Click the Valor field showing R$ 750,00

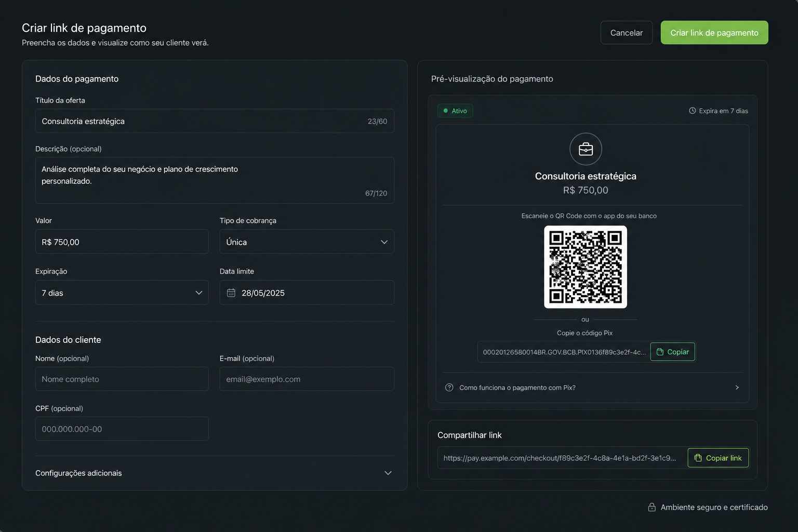(x=122, y=242)
